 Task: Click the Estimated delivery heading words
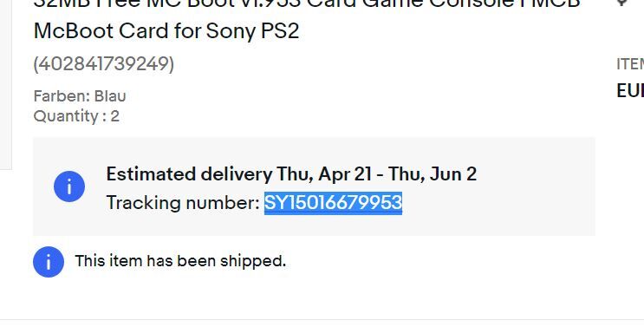tap(189, 174)
